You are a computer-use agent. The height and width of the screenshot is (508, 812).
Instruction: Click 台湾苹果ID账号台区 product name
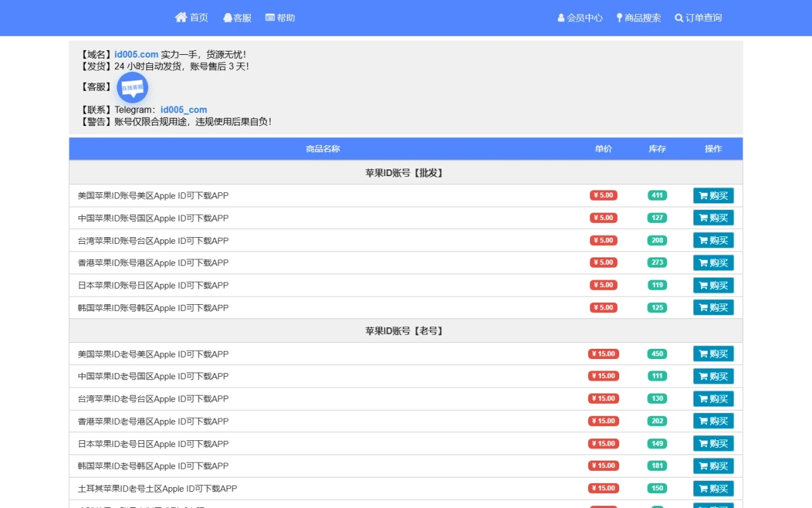click(153, 240)
